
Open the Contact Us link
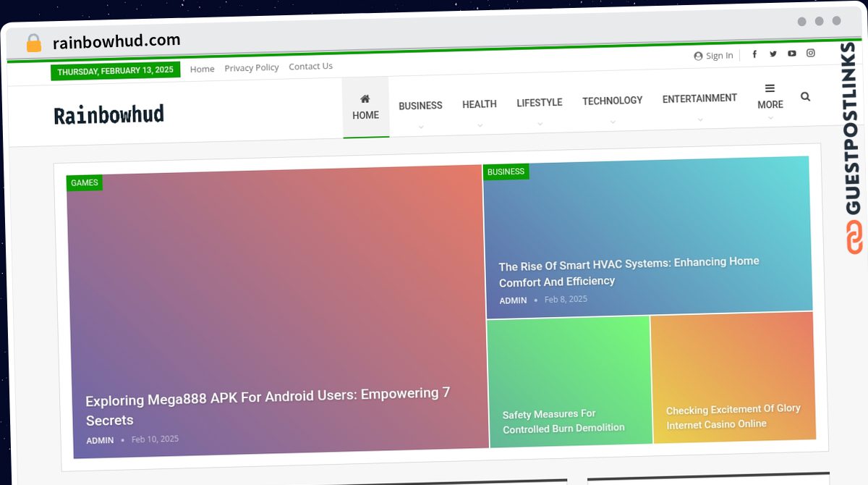click(311, 66)
